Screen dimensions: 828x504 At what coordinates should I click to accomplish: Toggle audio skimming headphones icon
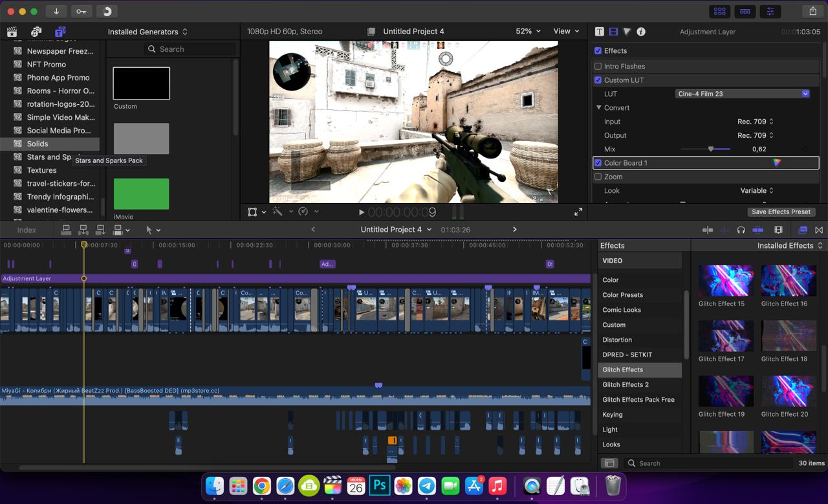coord(741,230)
